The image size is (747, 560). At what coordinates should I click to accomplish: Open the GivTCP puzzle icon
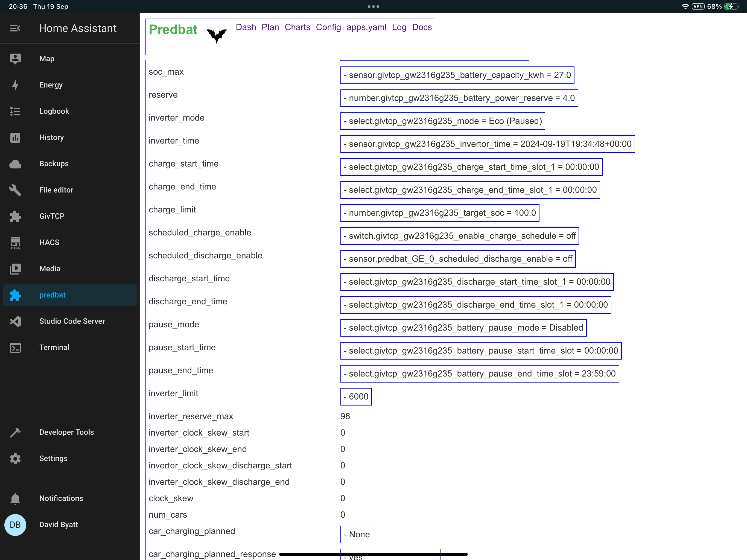tap(15, 216)
